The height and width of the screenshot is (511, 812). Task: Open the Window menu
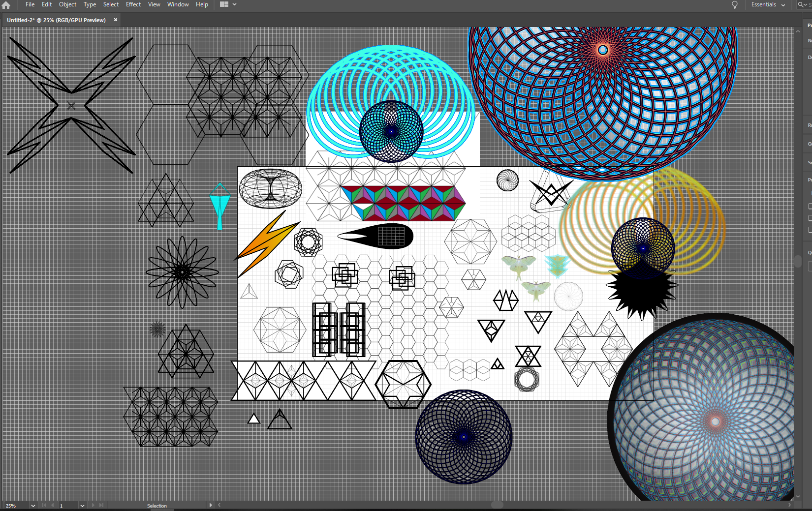click(178, 4)
